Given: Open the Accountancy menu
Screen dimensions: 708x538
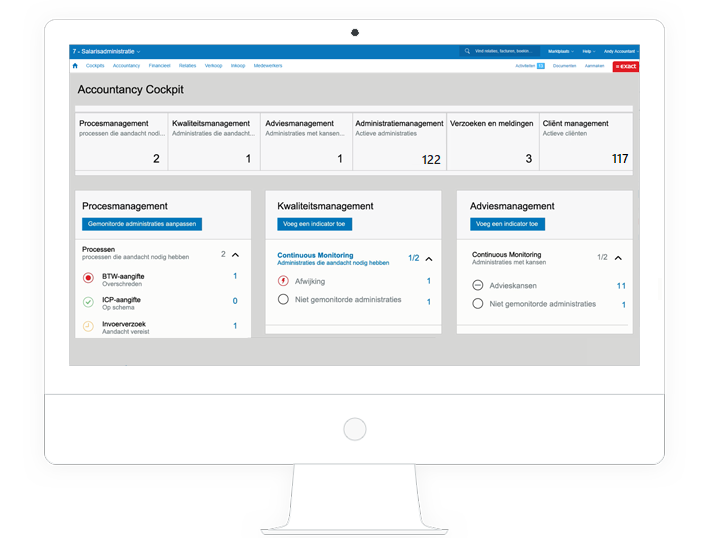Looking at the screenshot, I should [126, 66].
